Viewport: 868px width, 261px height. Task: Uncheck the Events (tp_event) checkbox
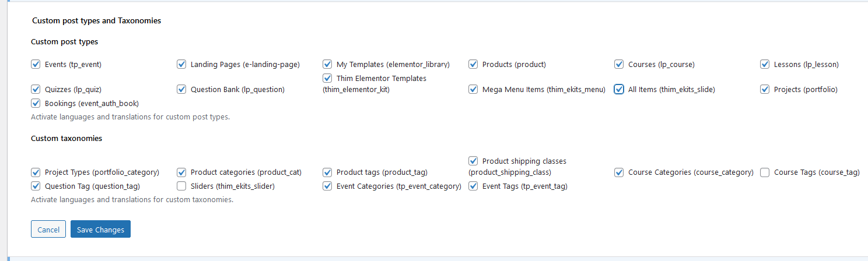(36, 64)
